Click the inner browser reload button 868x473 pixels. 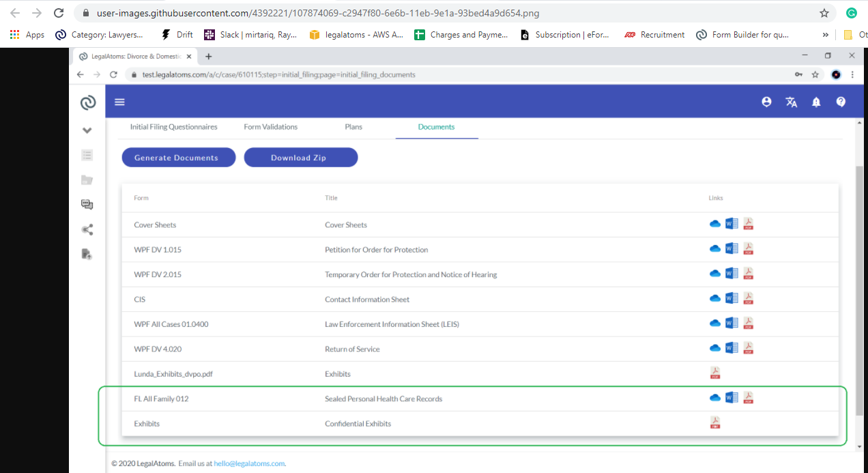pyautogui.click(x=114, y=74)
